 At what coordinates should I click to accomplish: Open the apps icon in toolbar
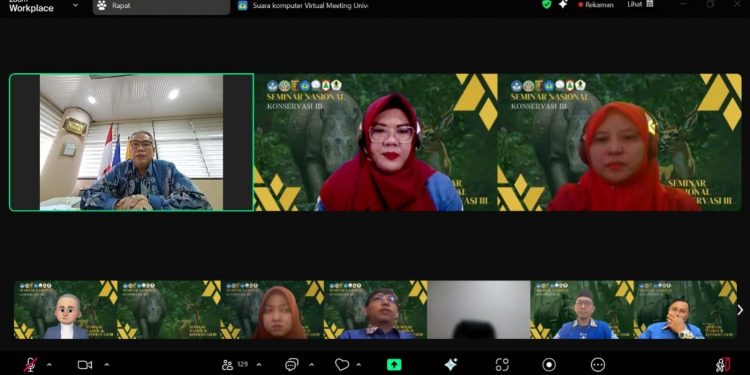coord(502,365)
